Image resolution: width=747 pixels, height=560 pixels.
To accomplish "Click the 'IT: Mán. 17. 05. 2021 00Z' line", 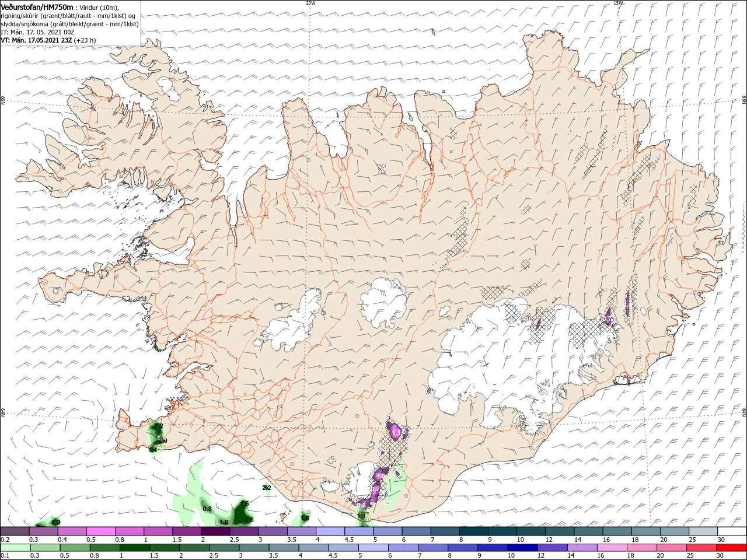I will tap(37, 32).
